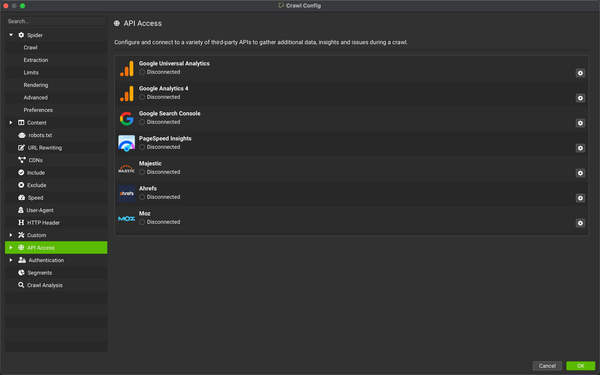Click the robots.txt icon in sidebar
The width and height of the screenshot is (600, 375).
tap(22, 135)
